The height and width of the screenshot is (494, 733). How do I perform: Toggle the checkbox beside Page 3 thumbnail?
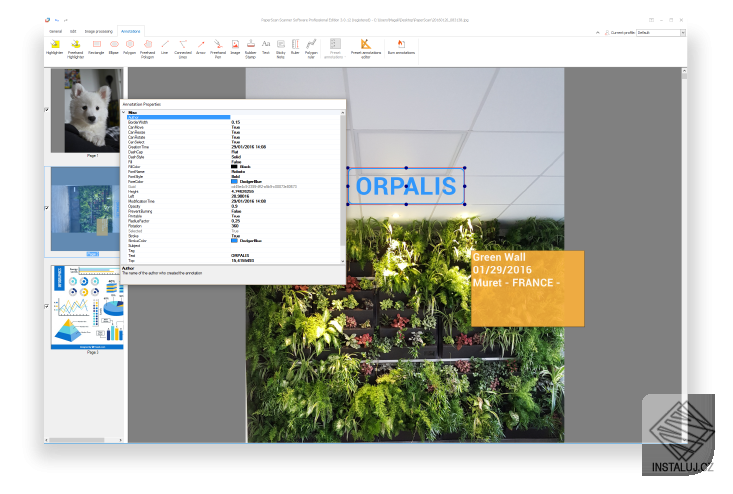(x=46, y=307)
